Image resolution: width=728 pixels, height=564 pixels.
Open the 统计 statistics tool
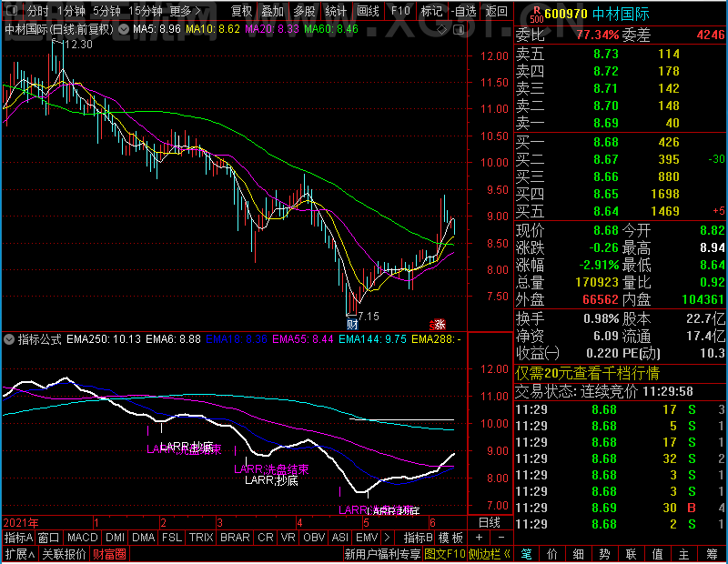click(x=336, y=11)
